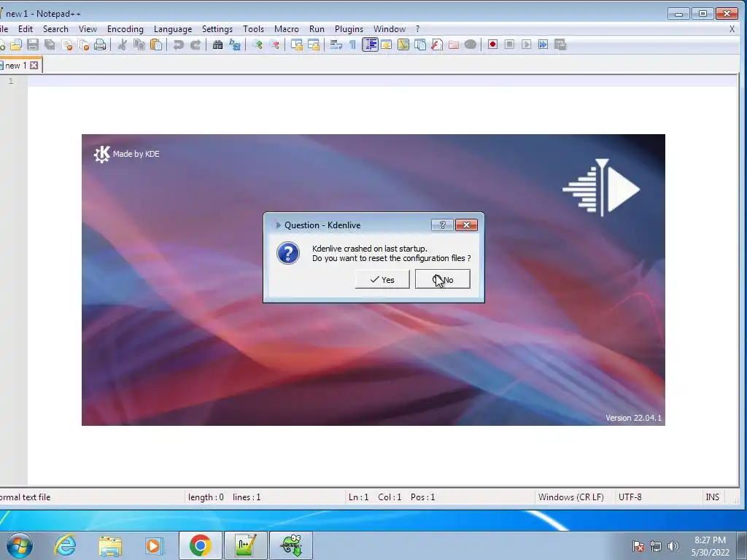Click the Save toolbar icon
The width and height of the screenshot is (747, 560).
coord(32,44)
